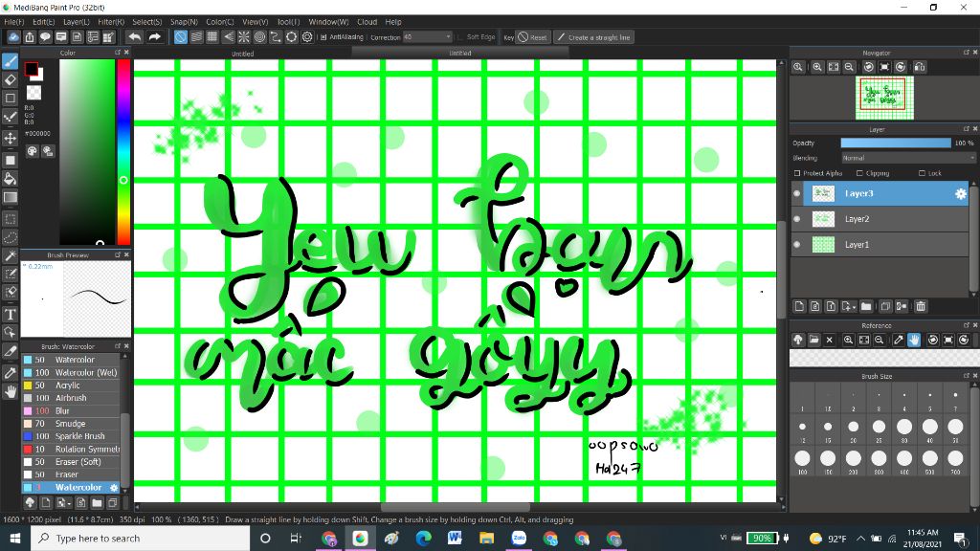Toggle the Soft Edge checkbox

pos(460,37)
